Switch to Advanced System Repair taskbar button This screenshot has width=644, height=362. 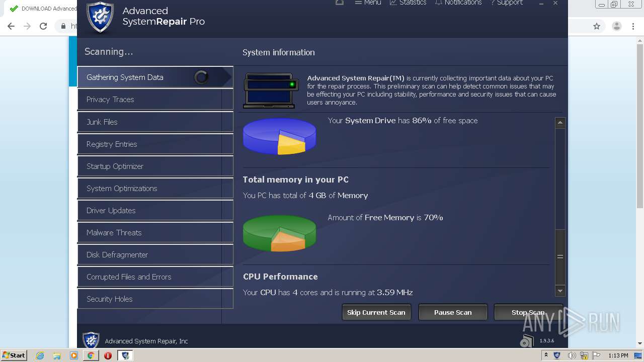(125, 355)
